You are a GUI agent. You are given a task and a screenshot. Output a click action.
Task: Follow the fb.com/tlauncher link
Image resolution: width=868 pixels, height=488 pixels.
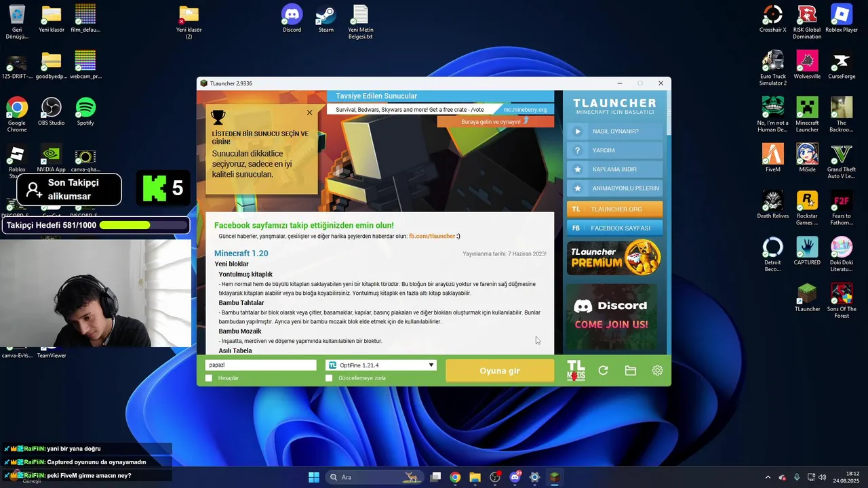[432, 236]
